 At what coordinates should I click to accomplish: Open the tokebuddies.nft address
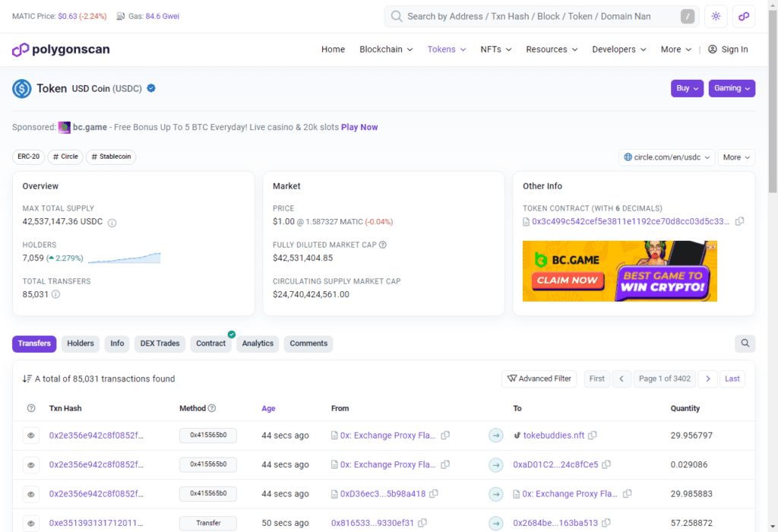554,435
